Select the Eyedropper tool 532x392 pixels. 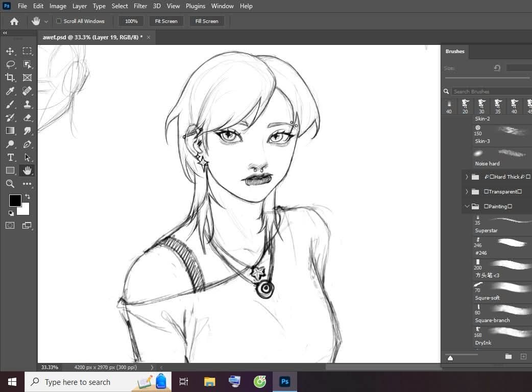(10, 91)
